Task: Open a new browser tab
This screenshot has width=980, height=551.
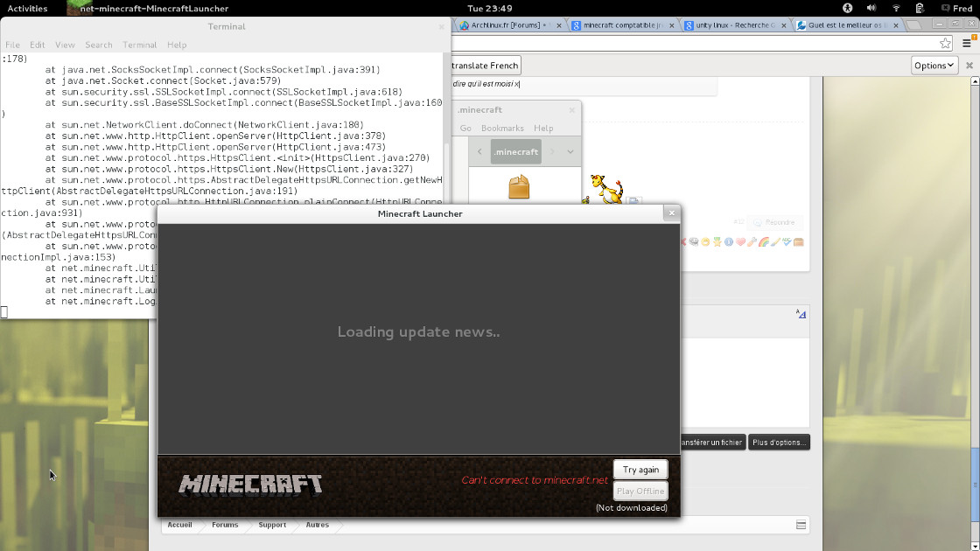Action: coord(914,25)
